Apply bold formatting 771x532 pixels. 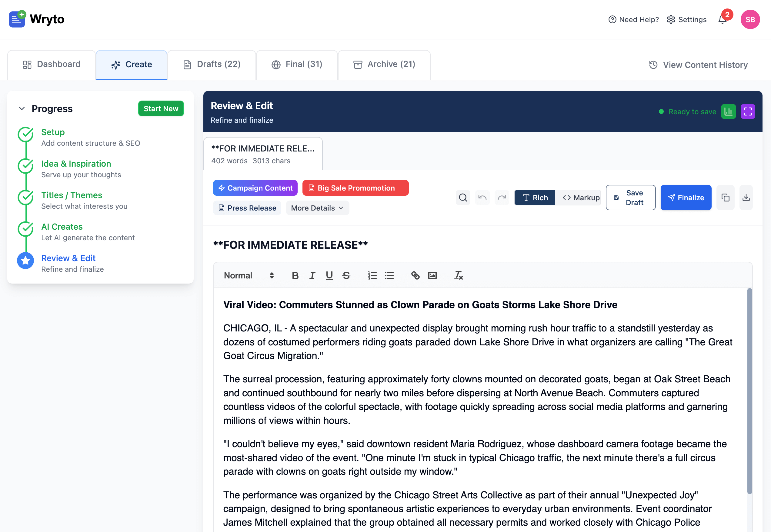(295, 275)
